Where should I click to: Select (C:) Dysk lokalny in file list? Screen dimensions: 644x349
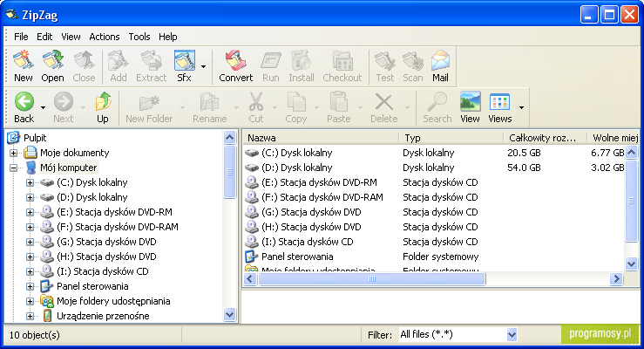[296, 153]
